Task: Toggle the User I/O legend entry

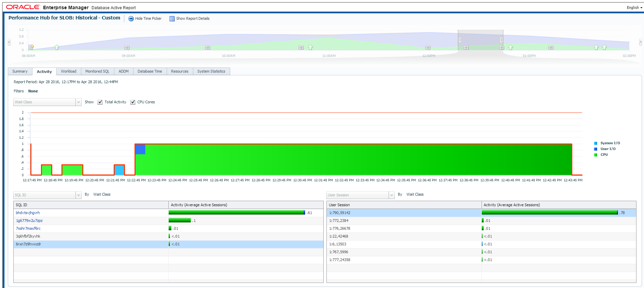Action: [x=607, y=149]
